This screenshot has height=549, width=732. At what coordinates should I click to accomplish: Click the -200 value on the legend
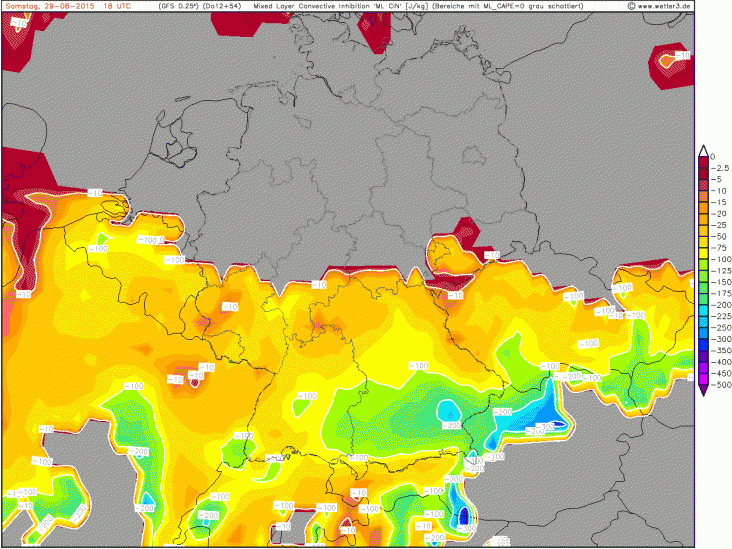click(719, 304)
